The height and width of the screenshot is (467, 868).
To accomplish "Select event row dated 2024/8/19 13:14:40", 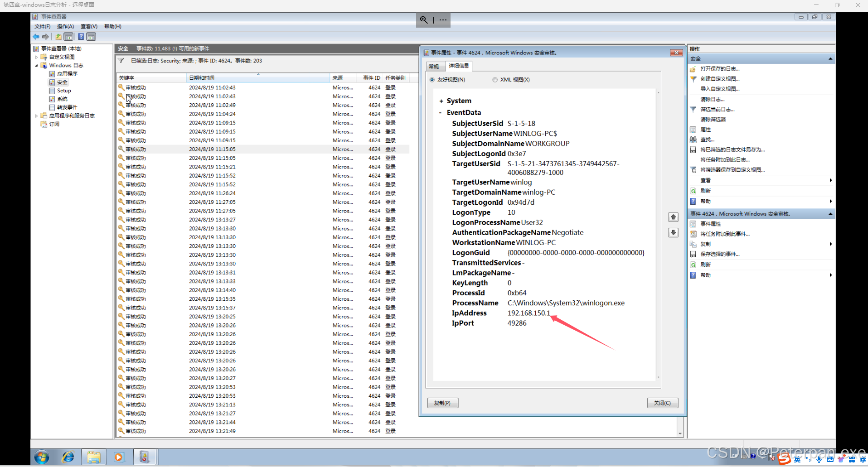I will click(263, 290).
